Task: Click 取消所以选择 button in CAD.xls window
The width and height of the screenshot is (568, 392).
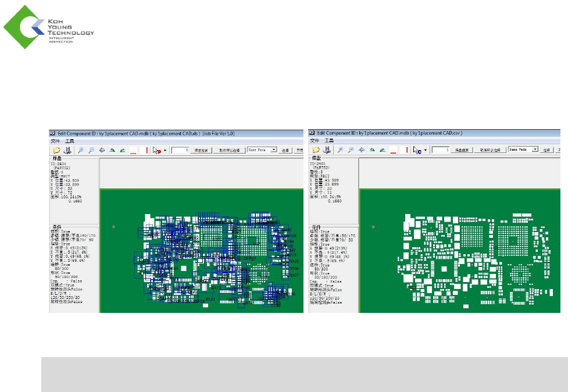Action: (x=229, y=151)
